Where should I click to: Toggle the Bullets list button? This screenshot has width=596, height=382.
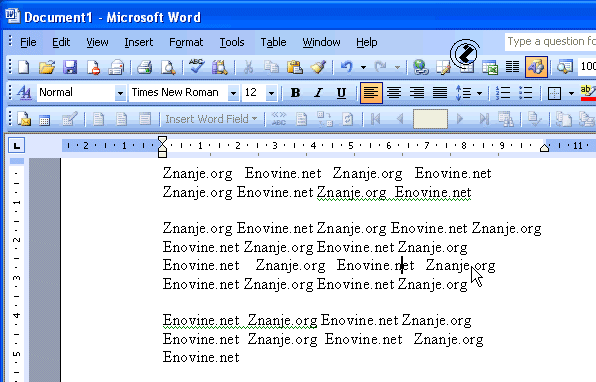526,93
